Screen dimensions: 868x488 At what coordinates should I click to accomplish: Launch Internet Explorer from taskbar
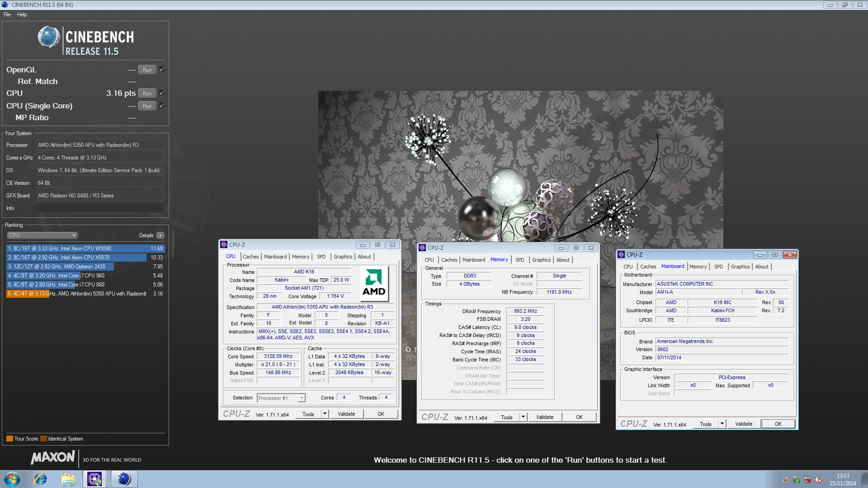pos(41,479)
